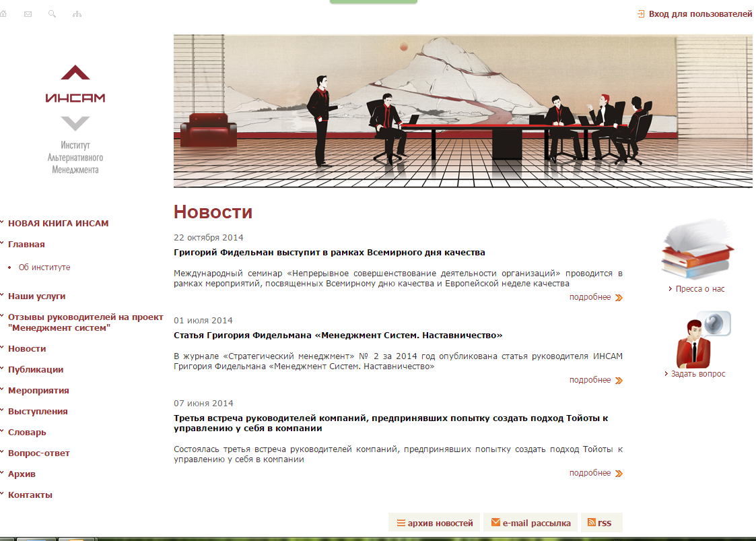
Task: Click the envelope mail icon at top
Action: 28,14
